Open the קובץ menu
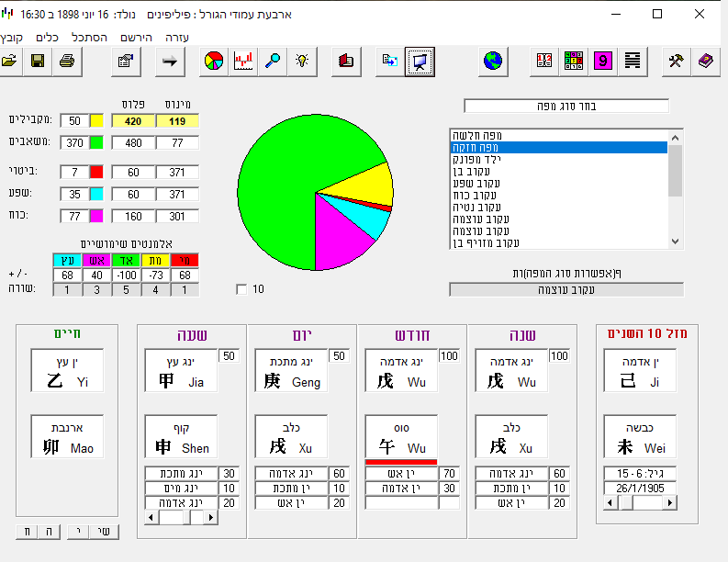728x562 pixels. (13, 37)
